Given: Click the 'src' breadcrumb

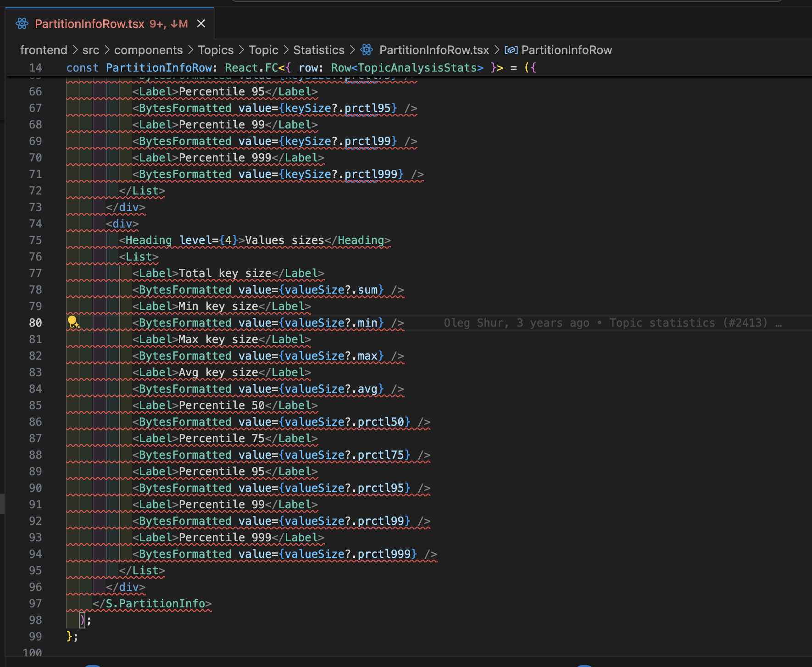Looking at the screenshot, I should pyautogui.click(x=91, y=50).
